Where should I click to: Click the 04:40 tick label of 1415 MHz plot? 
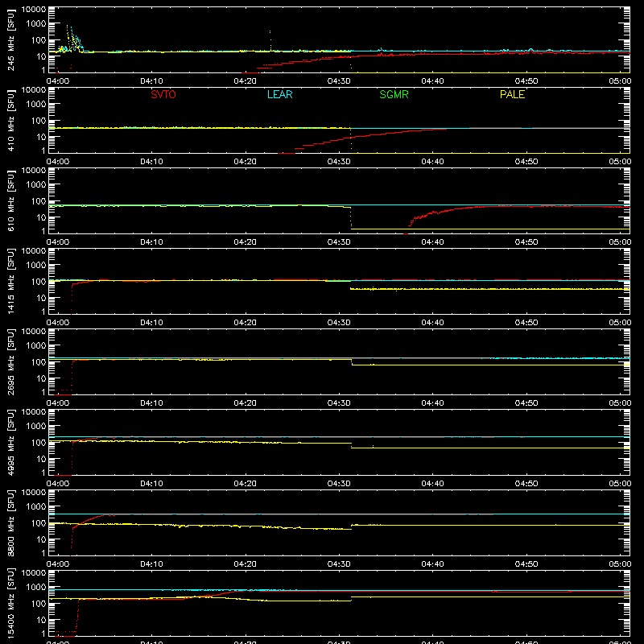coord(432,323)
